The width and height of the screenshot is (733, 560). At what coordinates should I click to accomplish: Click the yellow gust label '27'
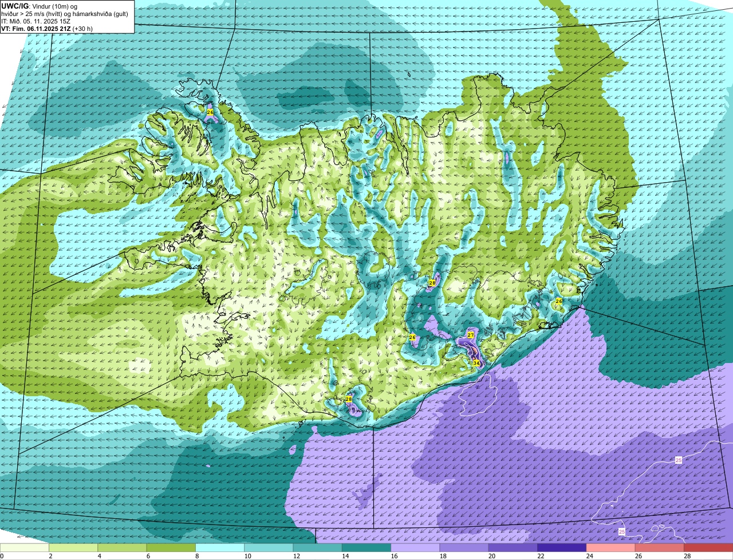click(471, 335)
